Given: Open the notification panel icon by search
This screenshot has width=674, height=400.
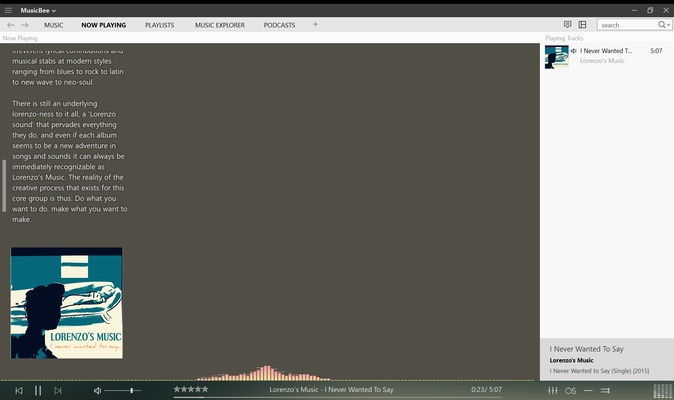Looking at the screenshot, I should click(567, 24).
